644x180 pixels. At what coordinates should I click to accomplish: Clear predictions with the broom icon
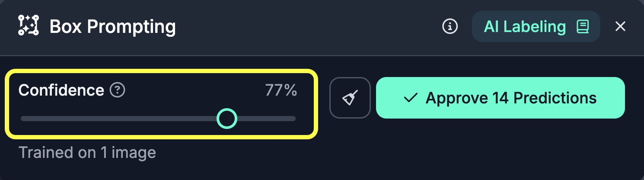pyautogui.click(x=350, y=98)
